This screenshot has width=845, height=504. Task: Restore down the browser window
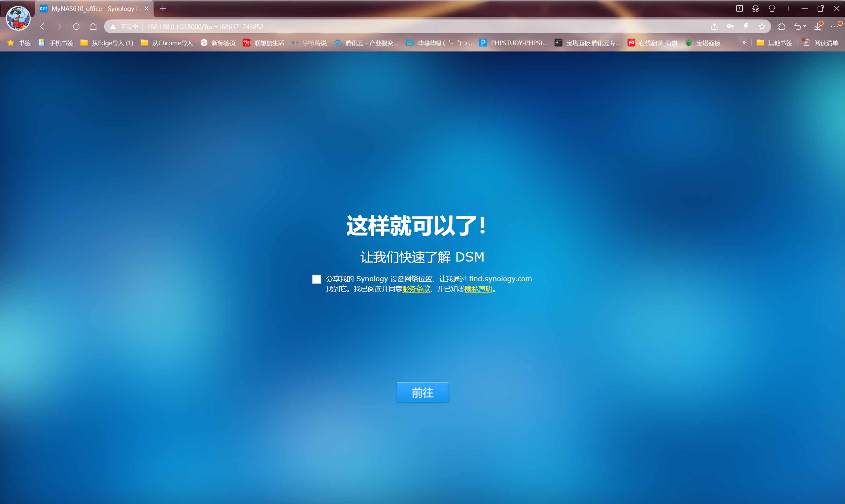click(821, 9)
